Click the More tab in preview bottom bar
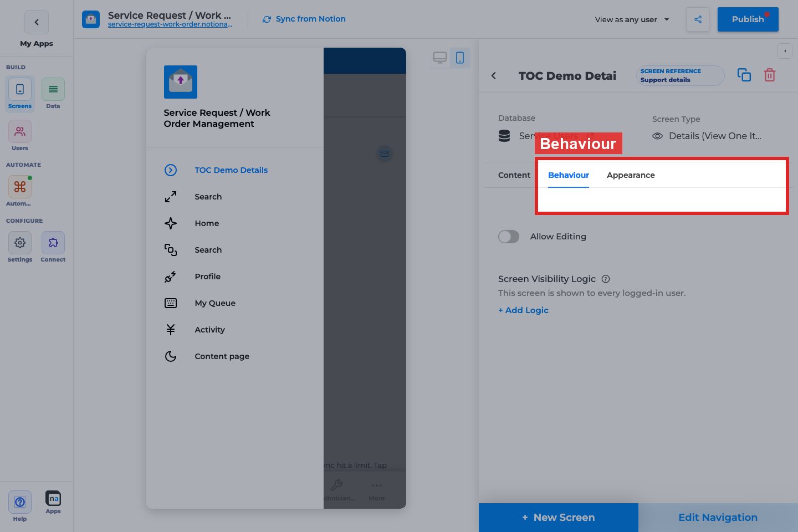798x532 pixels. click(x=377, y=491)
